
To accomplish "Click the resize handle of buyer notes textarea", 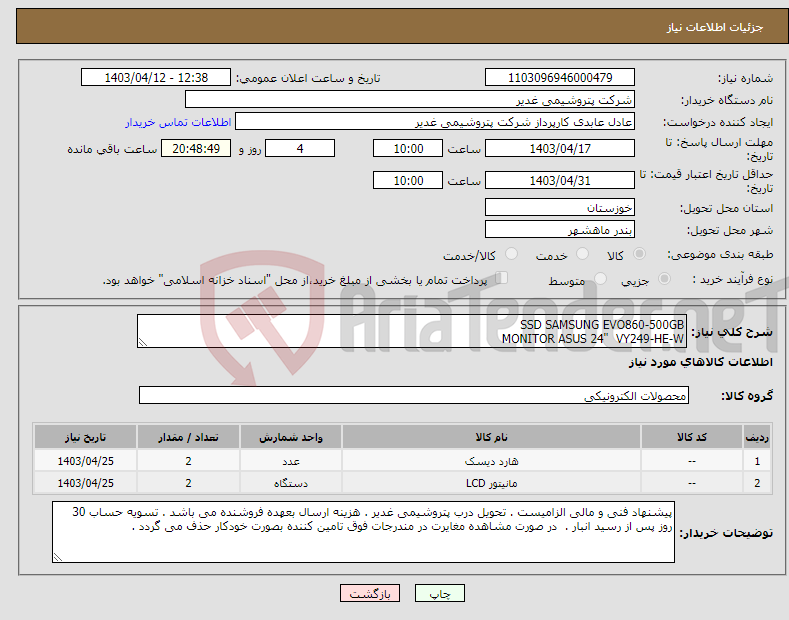I will click(x=58, y=557).
